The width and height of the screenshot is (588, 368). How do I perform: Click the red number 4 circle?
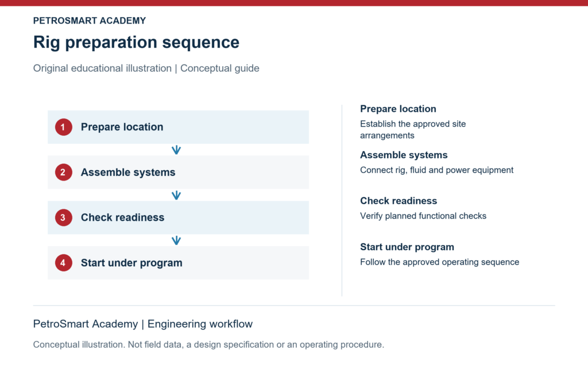63,263
